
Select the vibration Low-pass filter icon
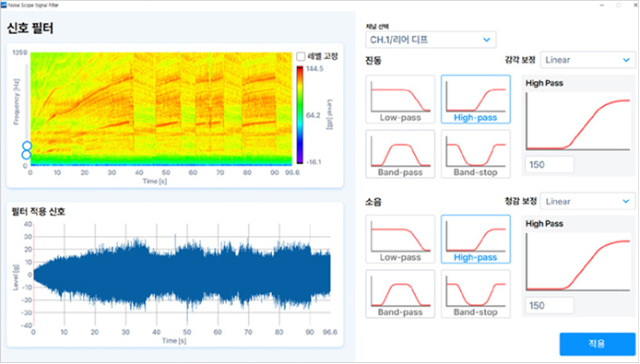(x=400, y=100)
